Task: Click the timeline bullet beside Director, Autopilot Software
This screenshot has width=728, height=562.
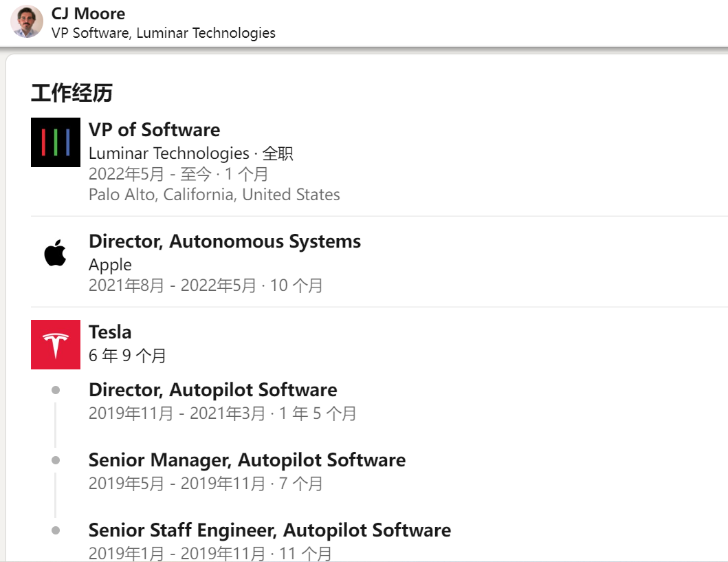Action: click(x=56, y=390)
